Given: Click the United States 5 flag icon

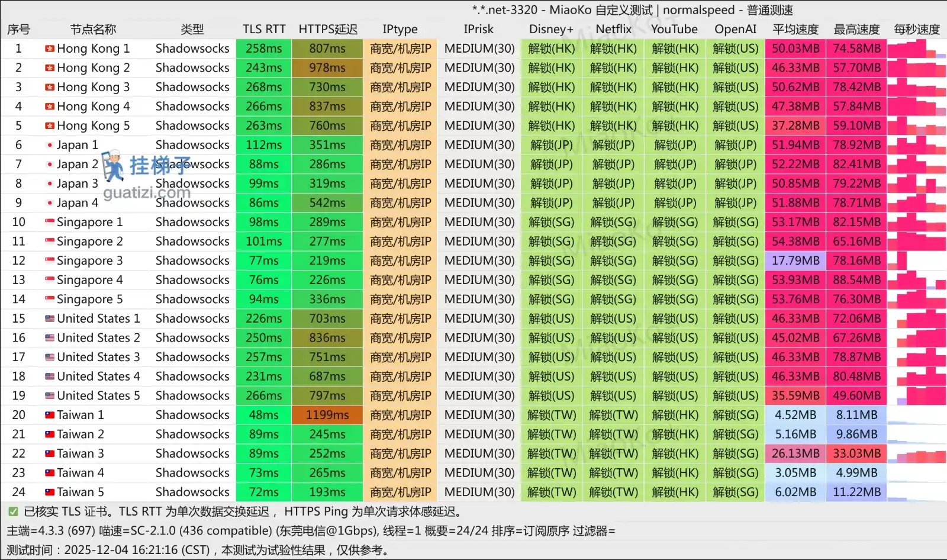Looking at the screenshot, I should [50, 395].
